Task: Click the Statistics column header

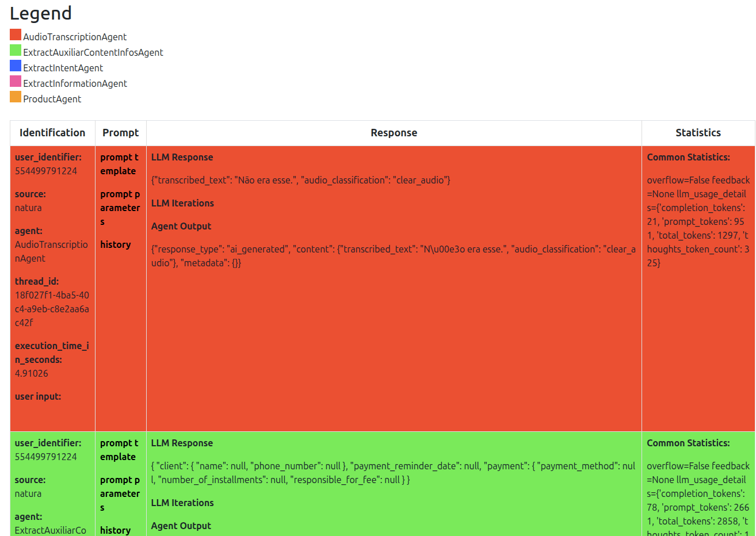Action: click(698, 133)
